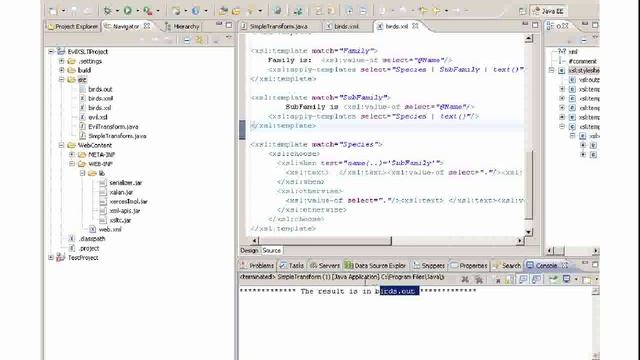Open the Snippets view tab
The image size is (640, 360).
click(x=429, y=266)
